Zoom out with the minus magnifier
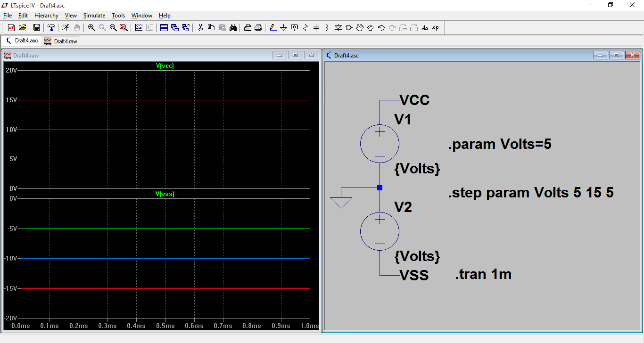The width and height of the screenshot is (644, 343). pos(113,28)
